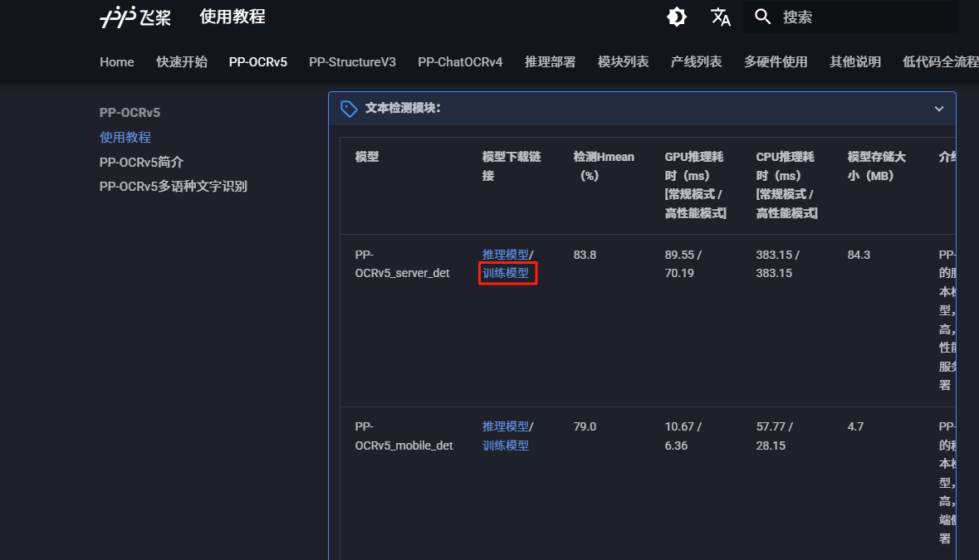Select the PP-StructureV3 navigation tab
The width and height of the screenshot is (979, 560).
pyautogui.click(x=352, y=62)
